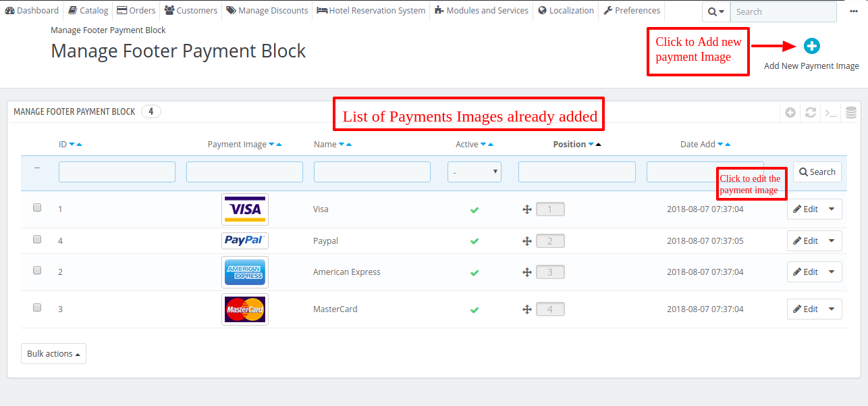The width and height of the screenshot is (868, 406).
Task: Open the Orders menu
Action: pyautogui.click(x=136, y=10)
